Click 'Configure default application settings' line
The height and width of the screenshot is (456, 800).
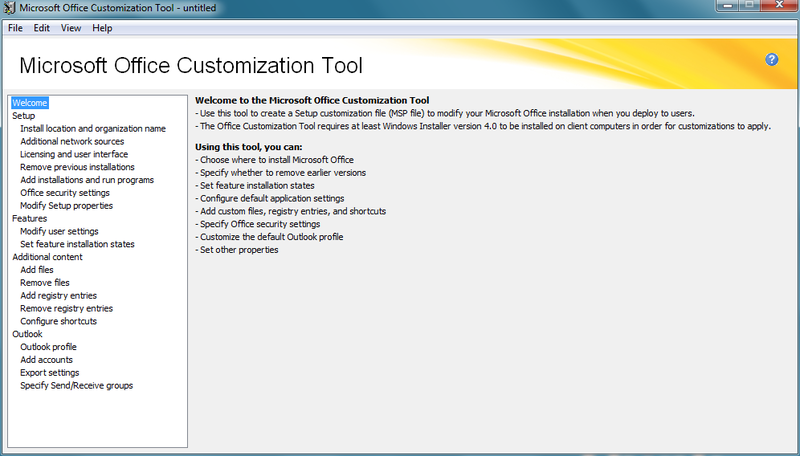click(x=270, y=198)
